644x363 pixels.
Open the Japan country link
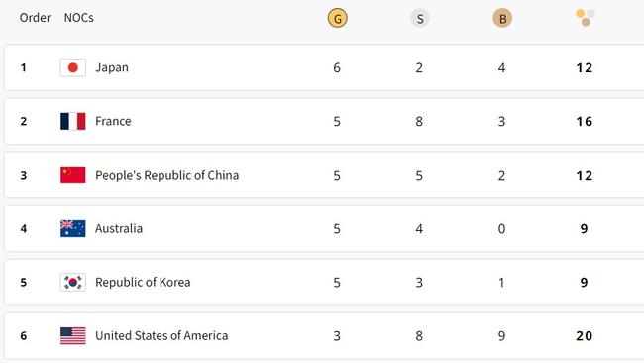pyautogui.click(x=112, y=67)
